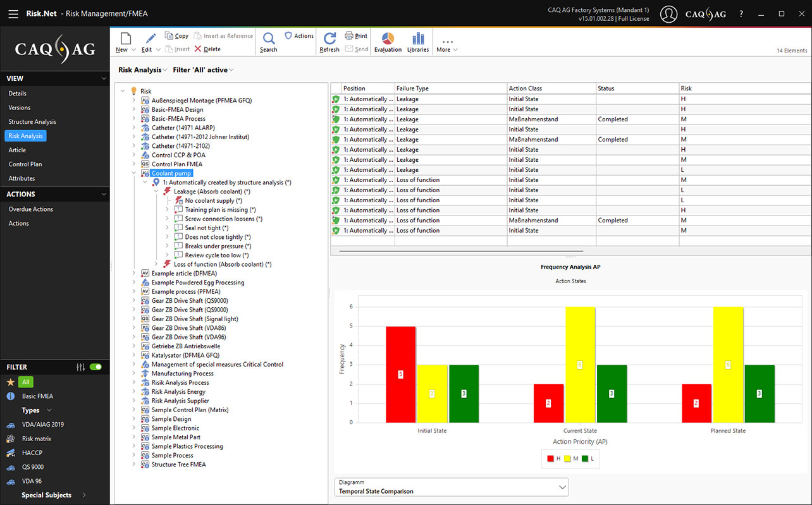The width and height of the screenshot is (812, 505).
Task: Click the Refresh icon
Action: [329, 39]
